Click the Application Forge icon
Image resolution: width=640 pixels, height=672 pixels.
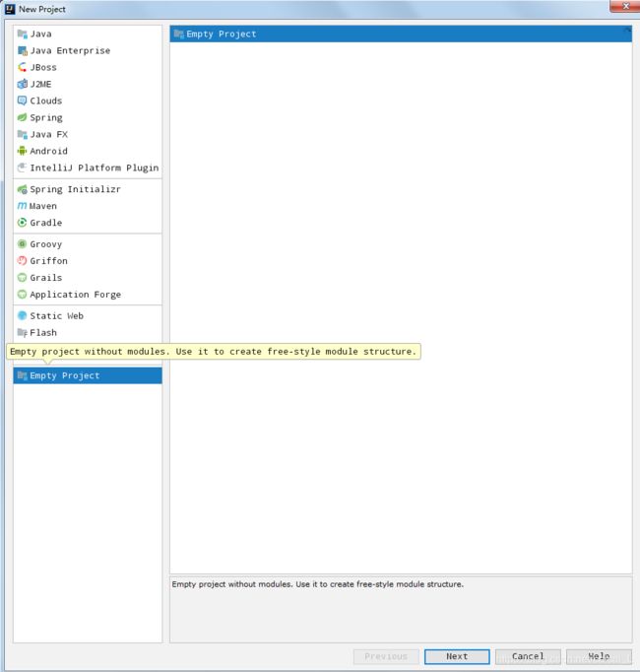pos(23,294)
